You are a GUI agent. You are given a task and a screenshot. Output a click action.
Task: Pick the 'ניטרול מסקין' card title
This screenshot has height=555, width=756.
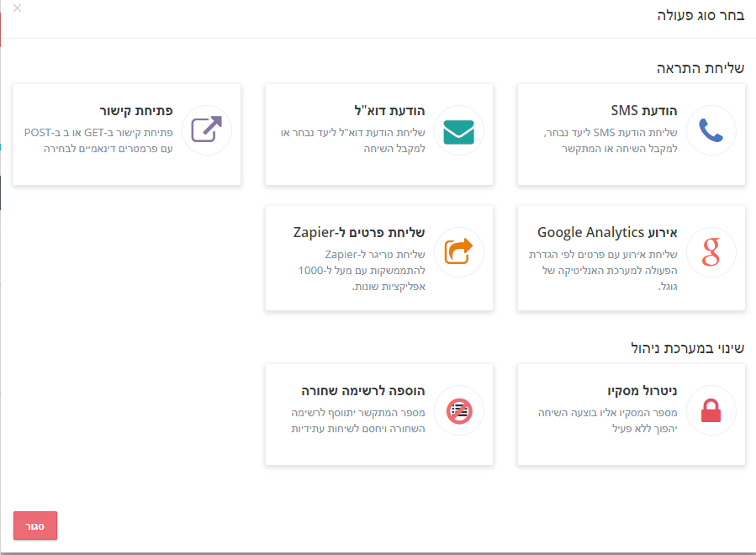tap(642, 390)
